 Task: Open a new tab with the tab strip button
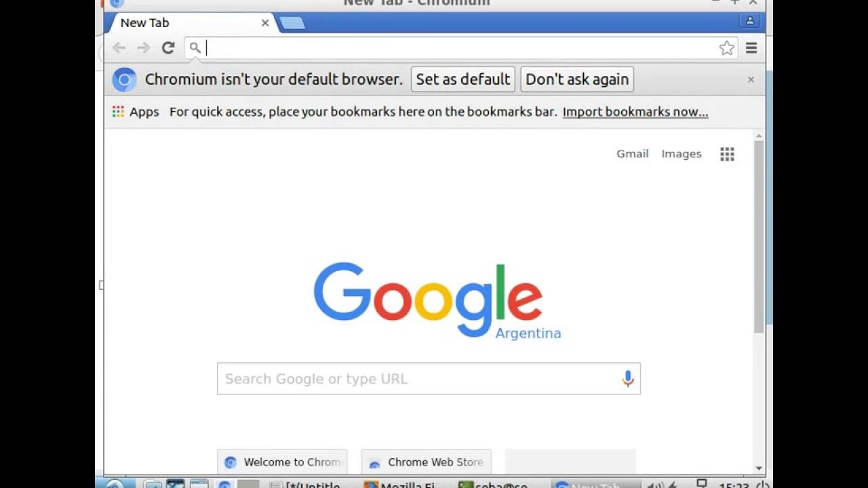click(x=292, y=24)
